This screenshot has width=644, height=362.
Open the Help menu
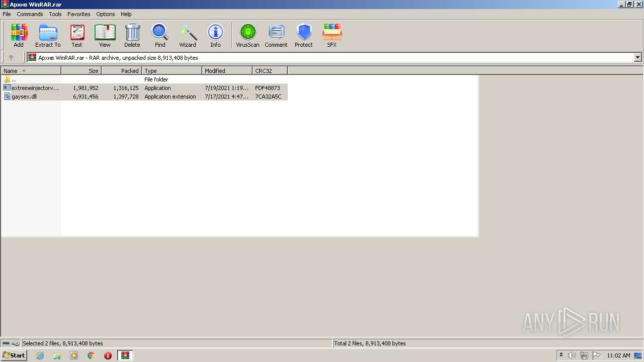point(126,14)
